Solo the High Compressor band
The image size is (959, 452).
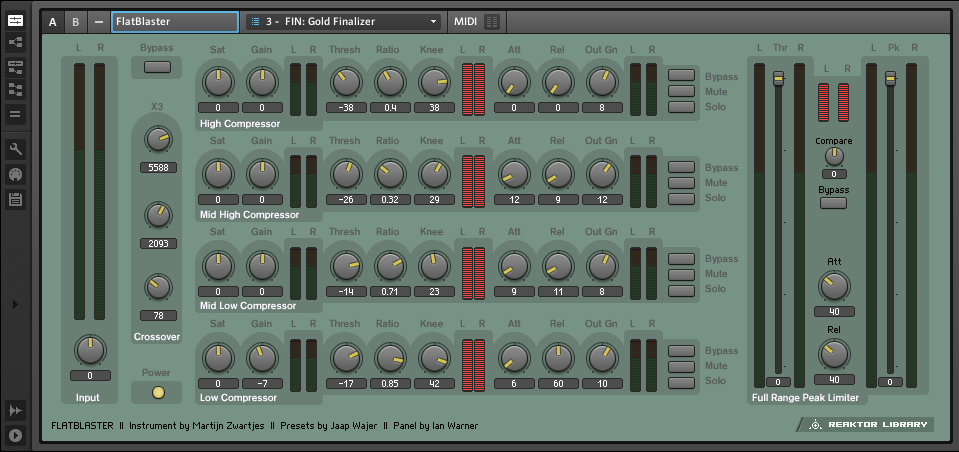[x=681, y=107]
